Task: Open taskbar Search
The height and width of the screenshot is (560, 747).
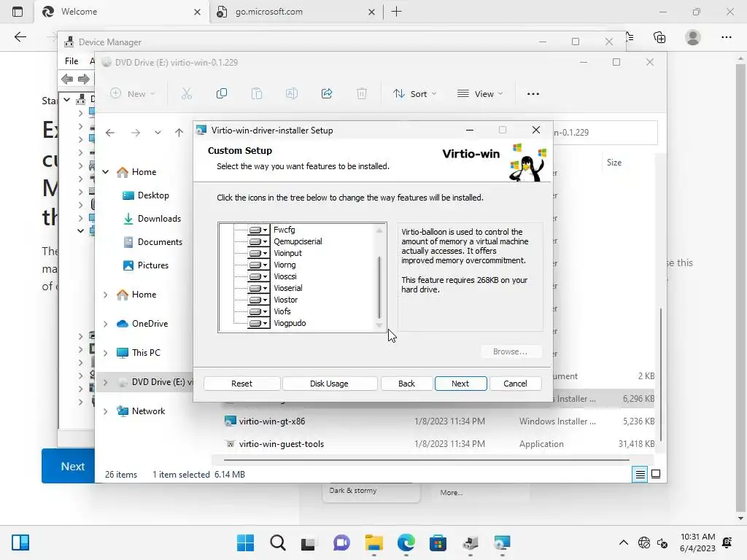Action: pyautogui.click(x=277, y=542)
